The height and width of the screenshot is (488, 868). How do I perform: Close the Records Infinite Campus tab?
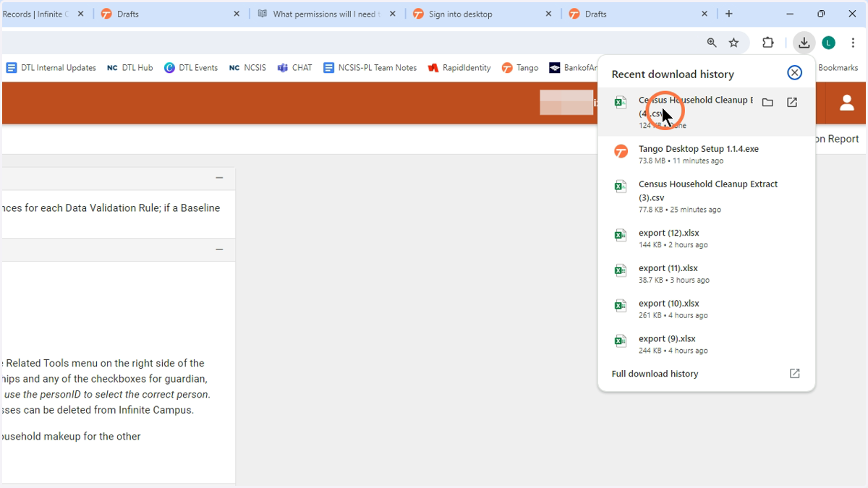80,14
